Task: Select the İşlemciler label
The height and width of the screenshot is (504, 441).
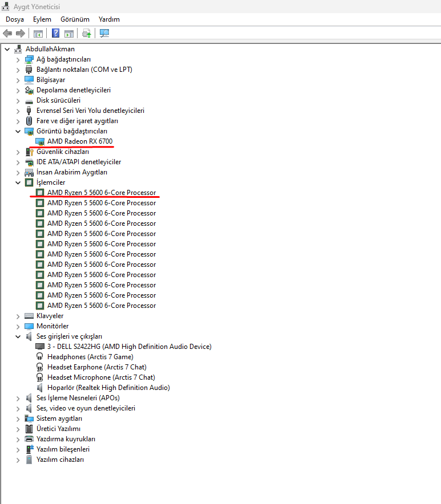Action: pyautogui.click(x=51, y=182)
